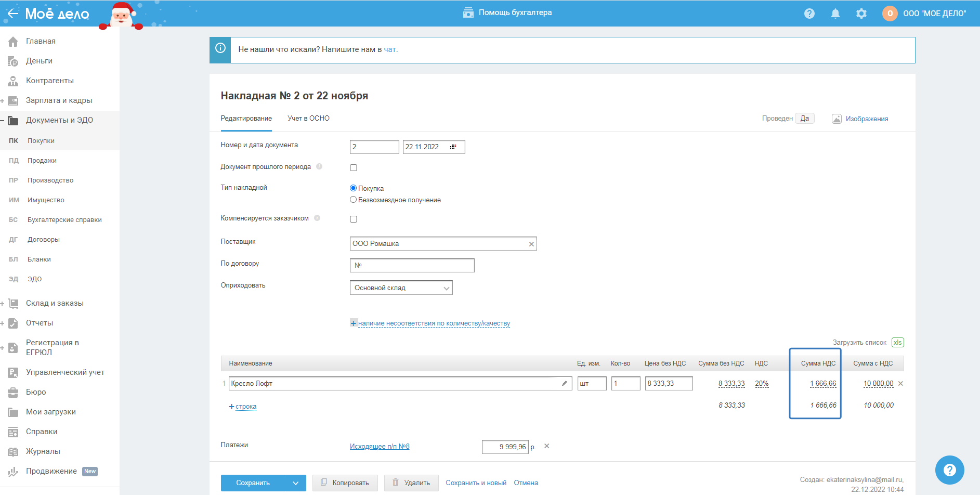
Task: Click the Копировать button
Action: (345, 483)
